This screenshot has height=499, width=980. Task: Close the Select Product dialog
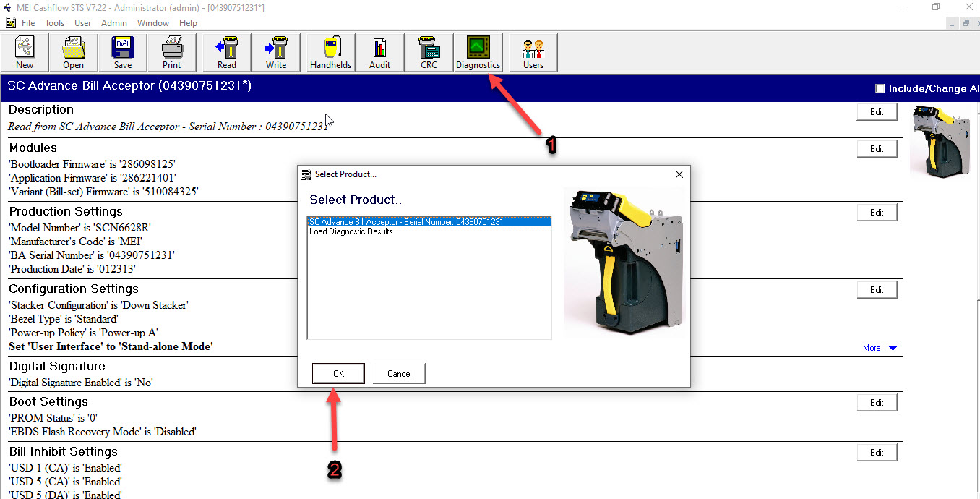(x=679, y=174)
